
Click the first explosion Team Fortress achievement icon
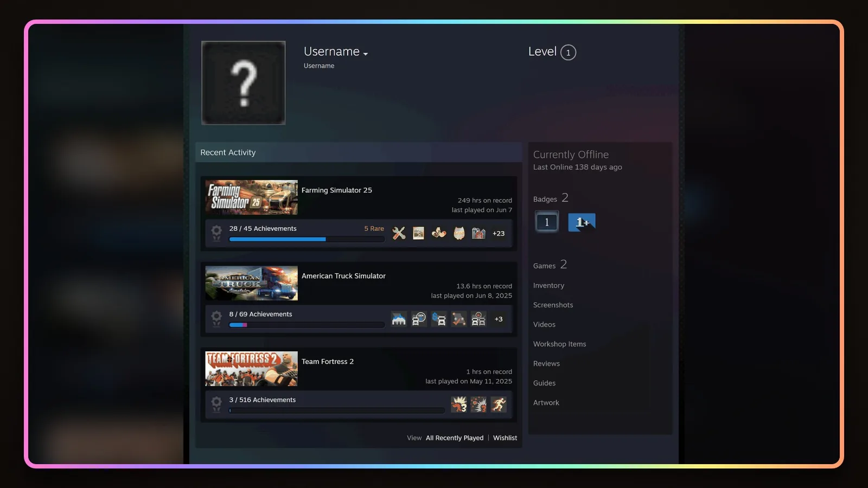(459, 404)
